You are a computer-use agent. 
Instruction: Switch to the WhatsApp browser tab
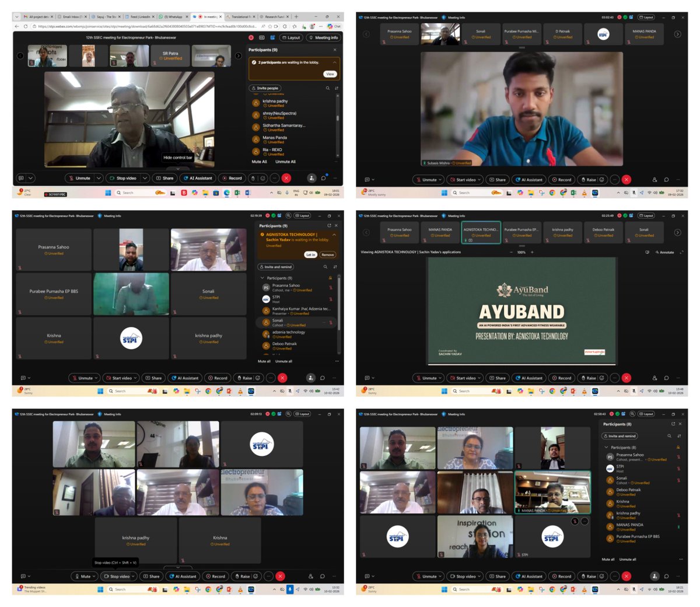point(173,17)
